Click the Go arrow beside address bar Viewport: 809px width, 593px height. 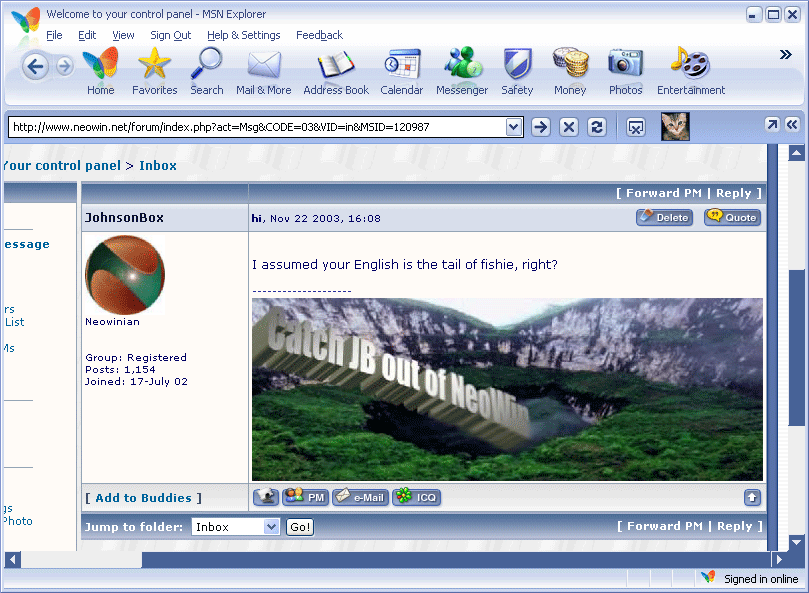click(x=540, y=127)
